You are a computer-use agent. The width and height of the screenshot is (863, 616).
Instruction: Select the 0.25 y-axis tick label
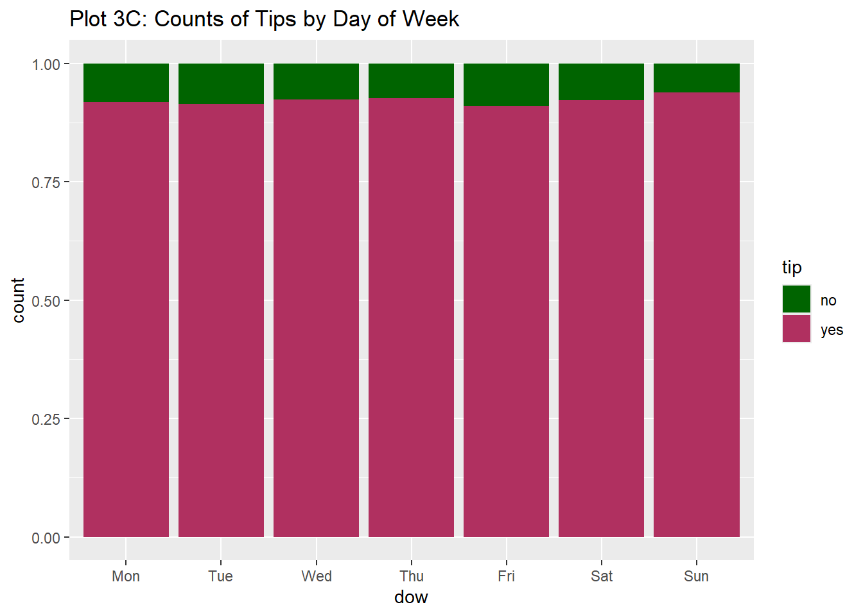(x=46, y=419)
